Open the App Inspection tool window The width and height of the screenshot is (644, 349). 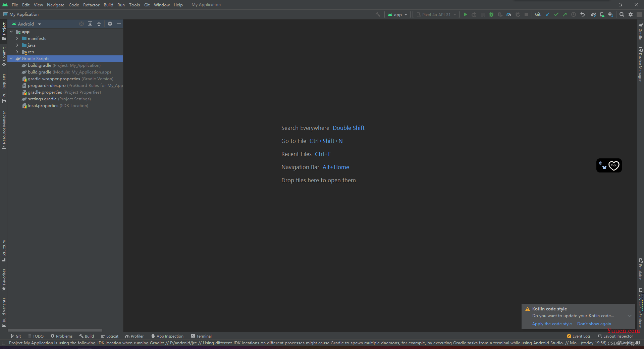(x=167, y=336)
